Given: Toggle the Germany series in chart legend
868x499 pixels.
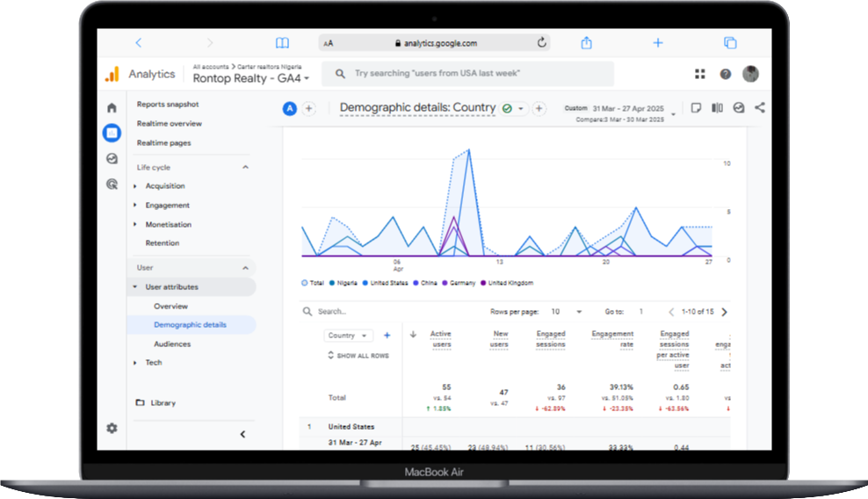Looking at the screenshot, I should (459, 283).
